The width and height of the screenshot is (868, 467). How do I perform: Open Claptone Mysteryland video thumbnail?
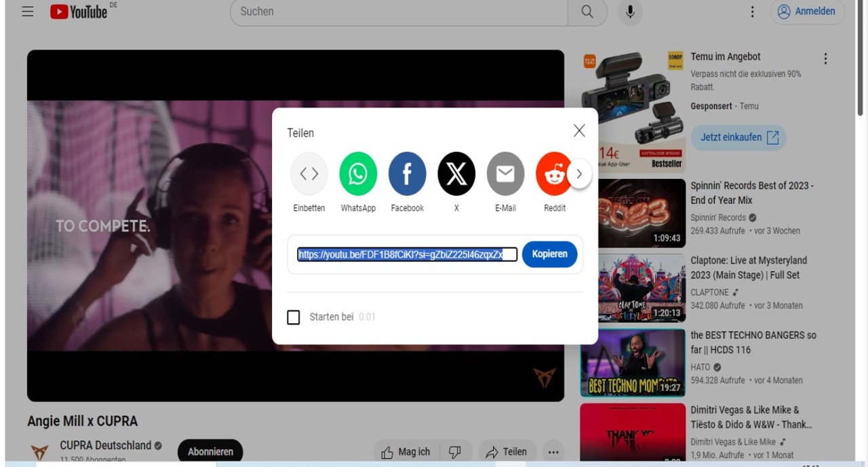(633, 288)
